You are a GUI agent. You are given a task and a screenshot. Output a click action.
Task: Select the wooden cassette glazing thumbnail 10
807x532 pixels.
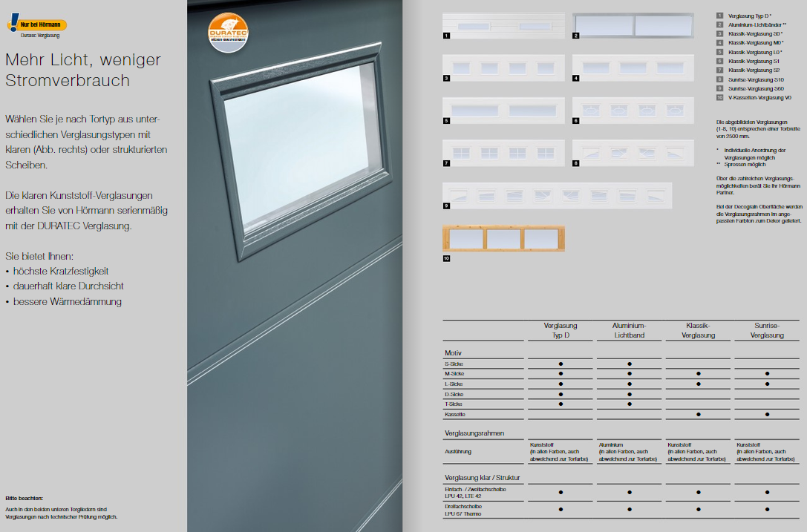click(503, 239)
